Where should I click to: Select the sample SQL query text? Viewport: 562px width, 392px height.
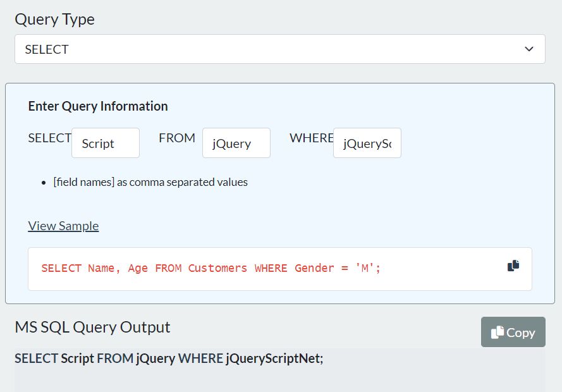[212, 268]
